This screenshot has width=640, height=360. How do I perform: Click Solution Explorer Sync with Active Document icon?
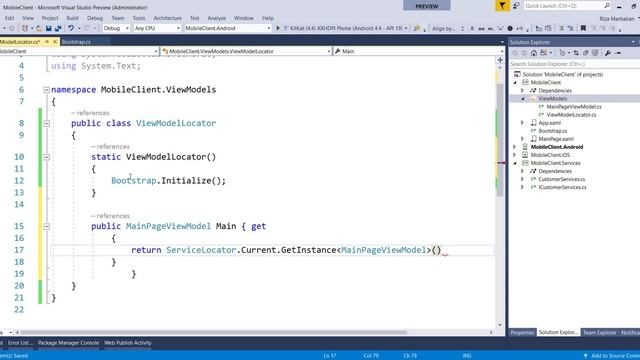576,53
